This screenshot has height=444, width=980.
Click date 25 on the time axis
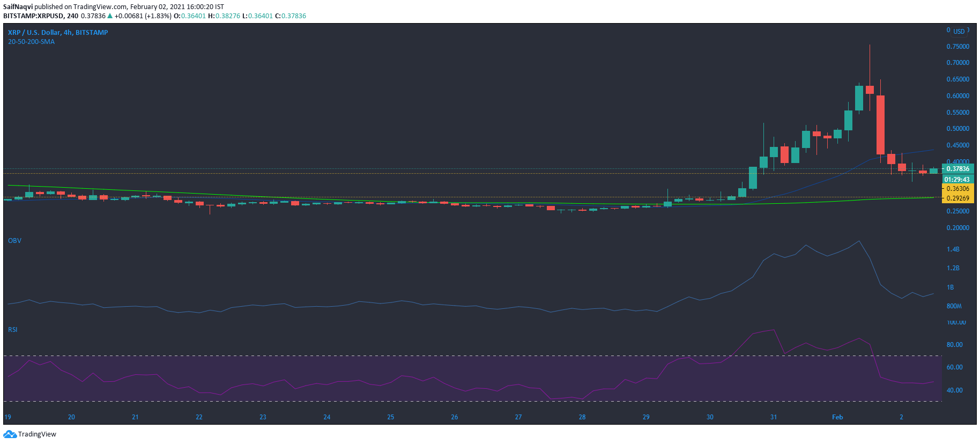click(391, 417)
